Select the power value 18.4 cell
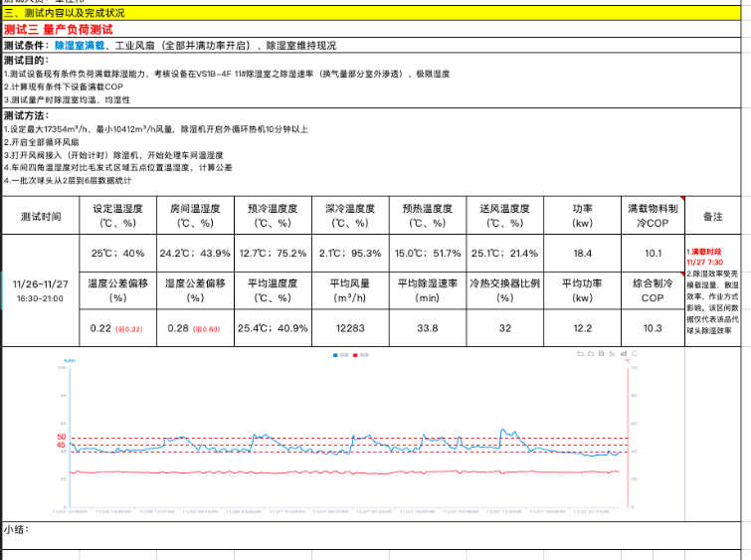Screen dimensions: 751x560 [582, 253]
